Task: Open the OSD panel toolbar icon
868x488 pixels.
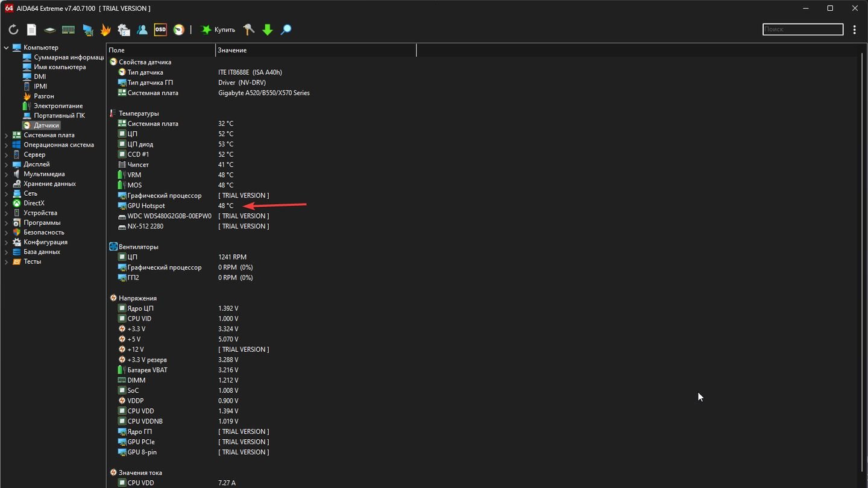Action: (x=160, y=30)
